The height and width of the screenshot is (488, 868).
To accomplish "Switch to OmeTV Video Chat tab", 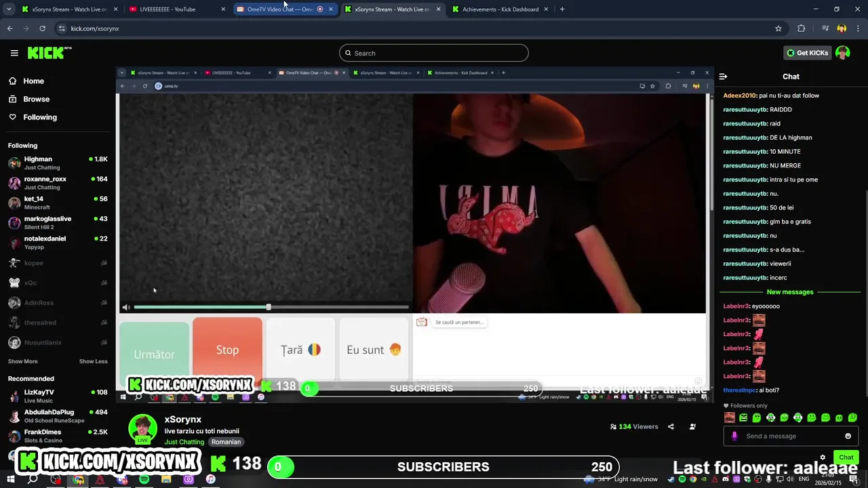I will (285, 9).
